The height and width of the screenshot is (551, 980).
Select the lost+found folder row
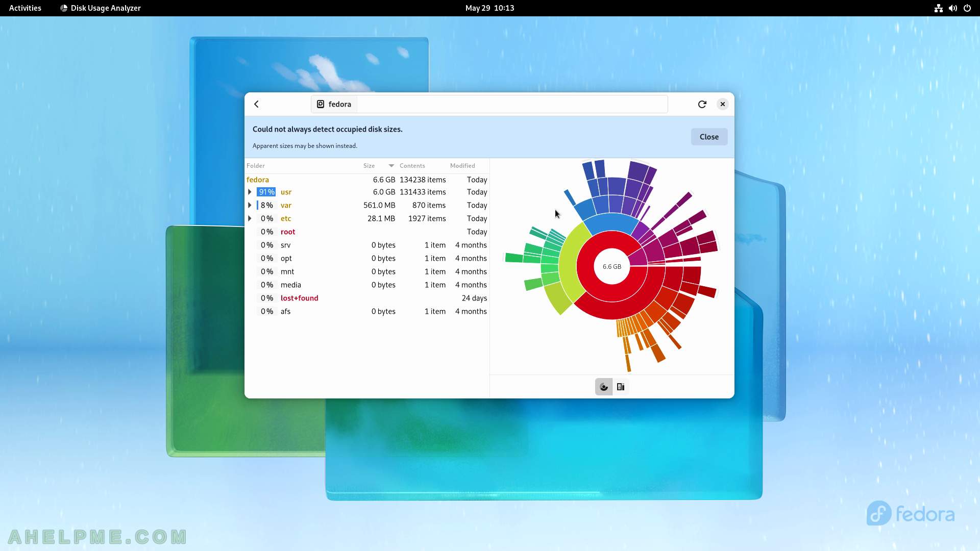click(x=367, y=298)
